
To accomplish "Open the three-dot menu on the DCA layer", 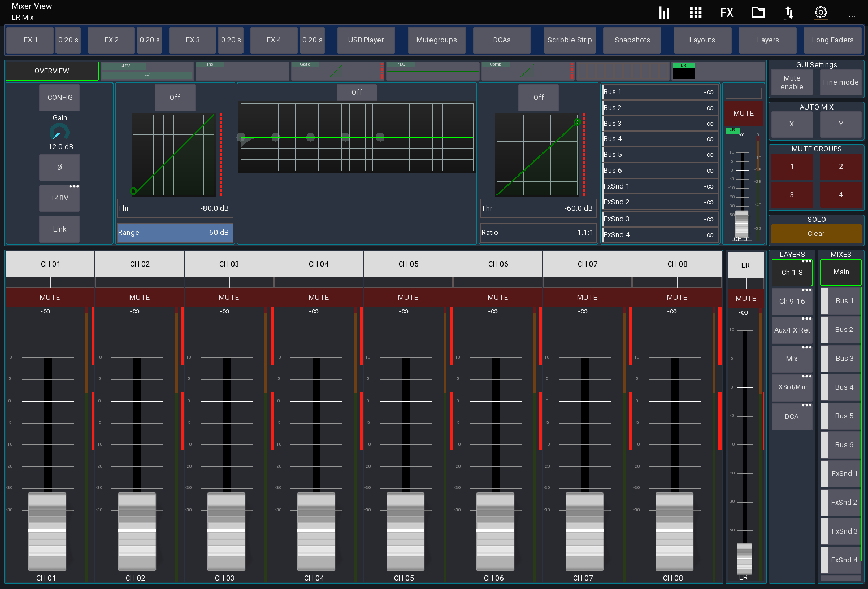I will [x=807, y=403].
